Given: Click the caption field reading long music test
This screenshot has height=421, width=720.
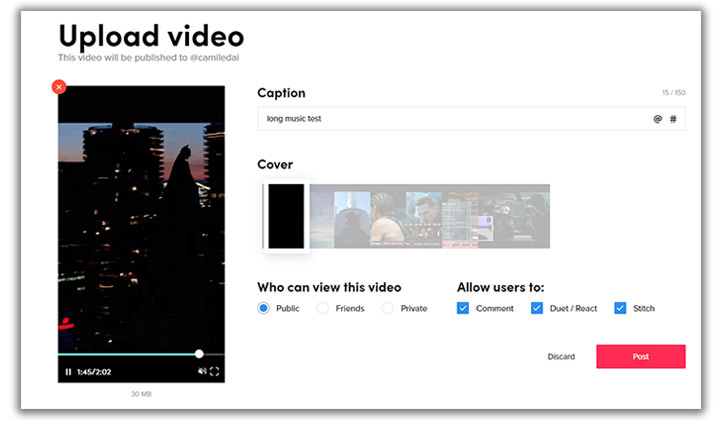Looking at the screenshot, I should (x=471, y=118).
